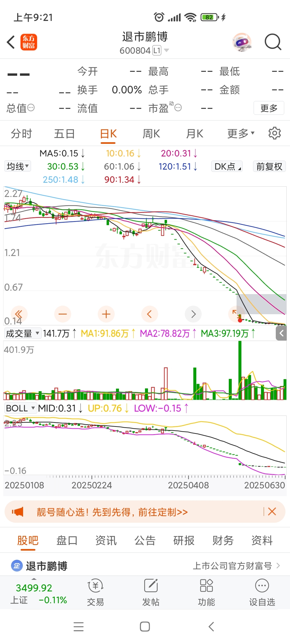Open Android recent apps menu button
The height and width of the screenshot is (644, 290).
(x=78, y=627)
